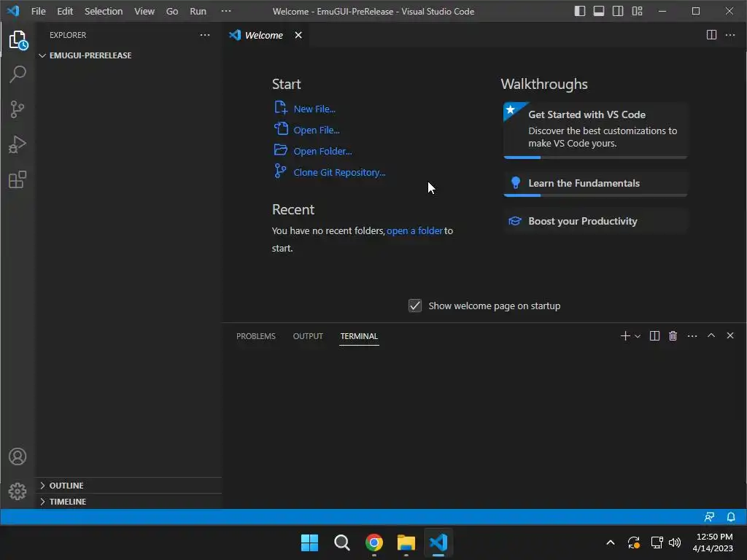747x560 pixels.
Task: Open the volume control in system tray
Action: click(675, 542)
